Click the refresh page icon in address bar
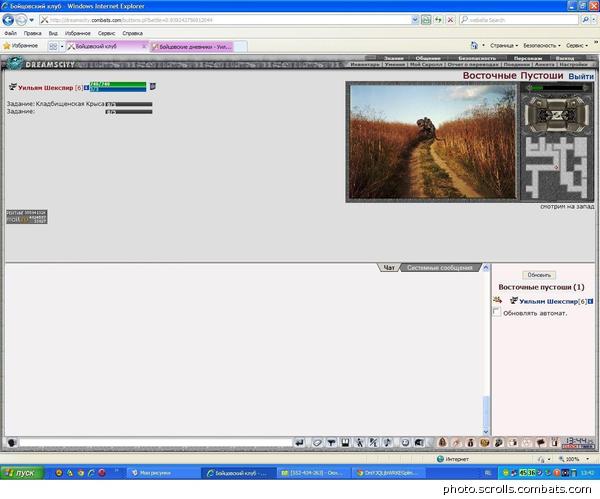 coord(438,20)
